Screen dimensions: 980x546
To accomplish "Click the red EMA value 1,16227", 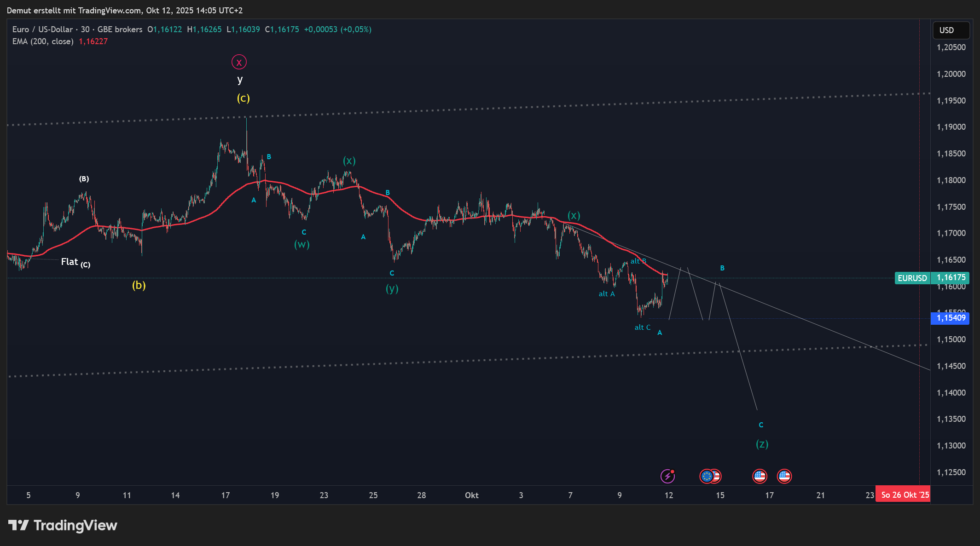I will tap(93, 41).
